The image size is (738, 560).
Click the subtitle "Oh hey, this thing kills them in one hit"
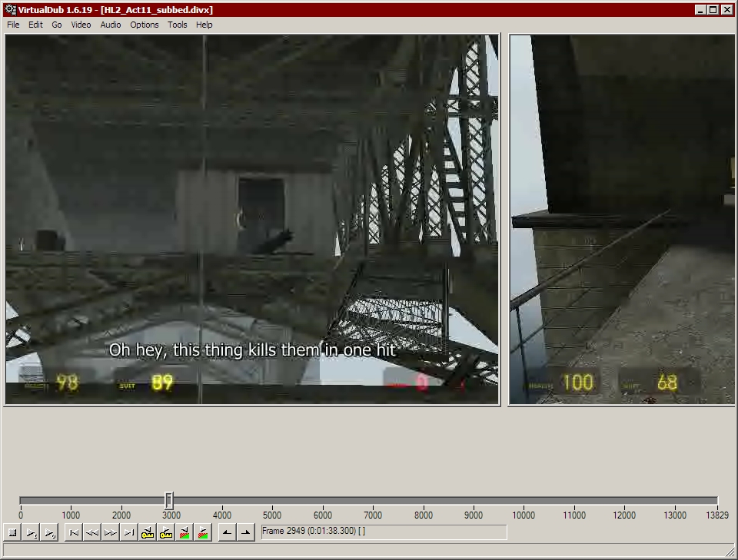[x=252, y=350]
